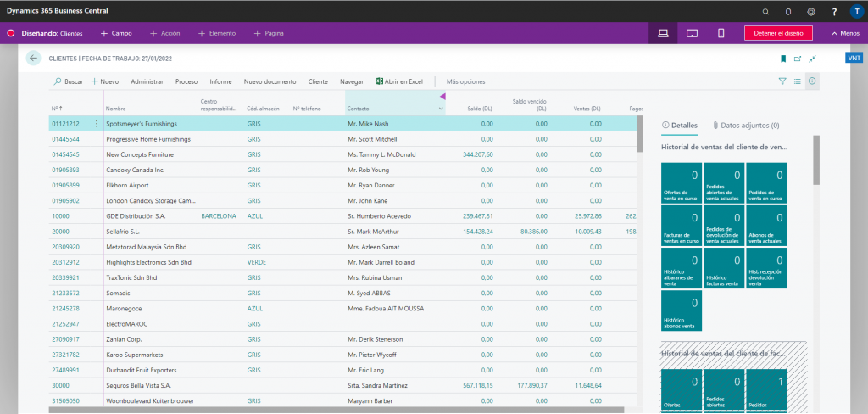
Task: Switch to phone preview mode
Action: pyautogui.click(x=721, y=33)
